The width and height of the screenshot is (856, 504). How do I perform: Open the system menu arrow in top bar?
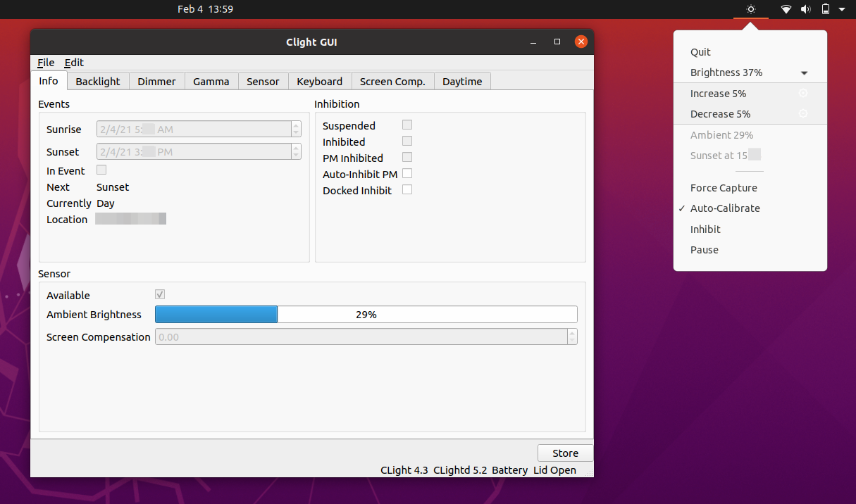pos(842,10)
